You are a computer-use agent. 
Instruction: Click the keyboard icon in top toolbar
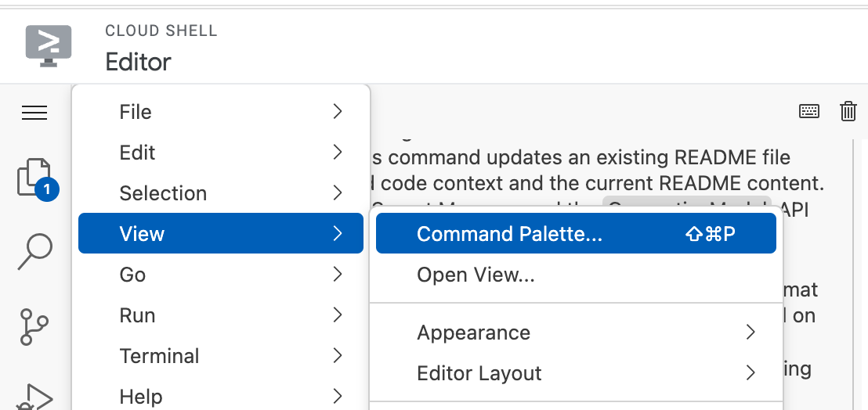[809, 111]
